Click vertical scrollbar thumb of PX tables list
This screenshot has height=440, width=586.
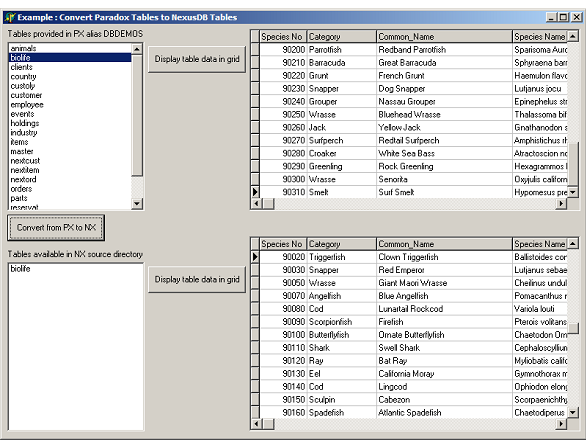point(137,115)
